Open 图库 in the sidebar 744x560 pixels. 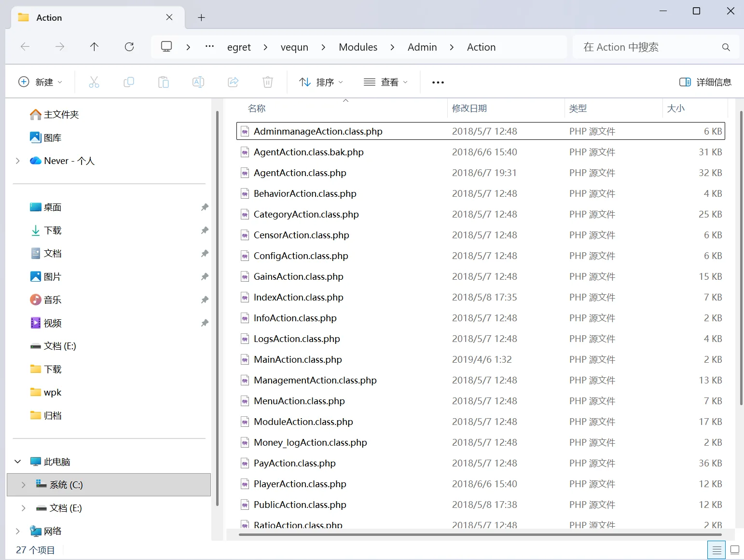(46, 137)
